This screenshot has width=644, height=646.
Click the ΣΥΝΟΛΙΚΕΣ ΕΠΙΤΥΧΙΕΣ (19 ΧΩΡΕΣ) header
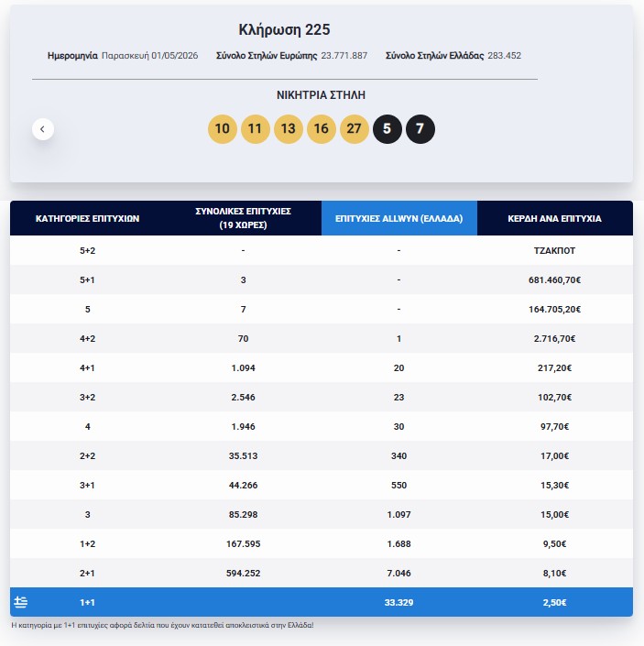point(243,218)
